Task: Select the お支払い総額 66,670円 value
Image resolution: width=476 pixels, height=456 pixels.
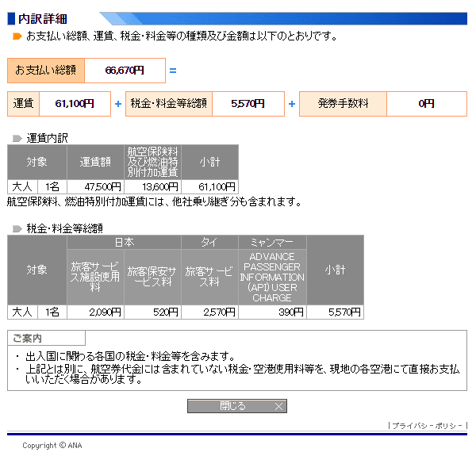Action: point(125,71)
